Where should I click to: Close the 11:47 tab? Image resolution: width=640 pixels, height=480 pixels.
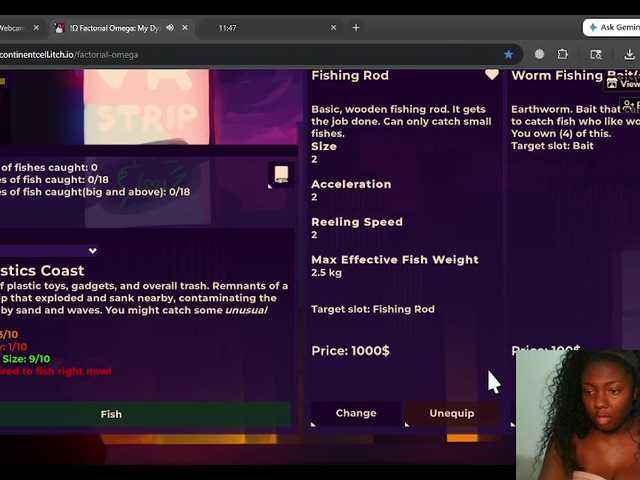(x=333, y=28)
